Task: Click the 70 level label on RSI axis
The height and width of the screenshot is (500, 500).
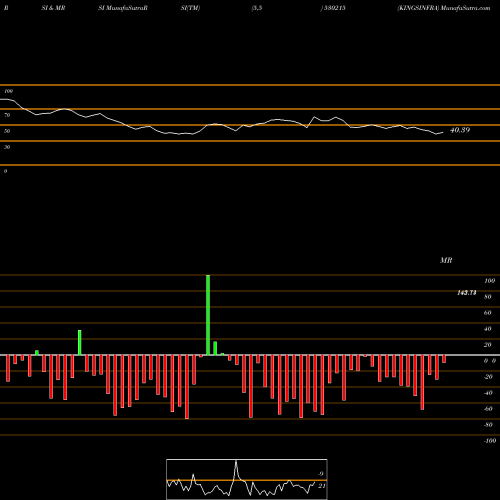Action: click(x=7, y=115)
